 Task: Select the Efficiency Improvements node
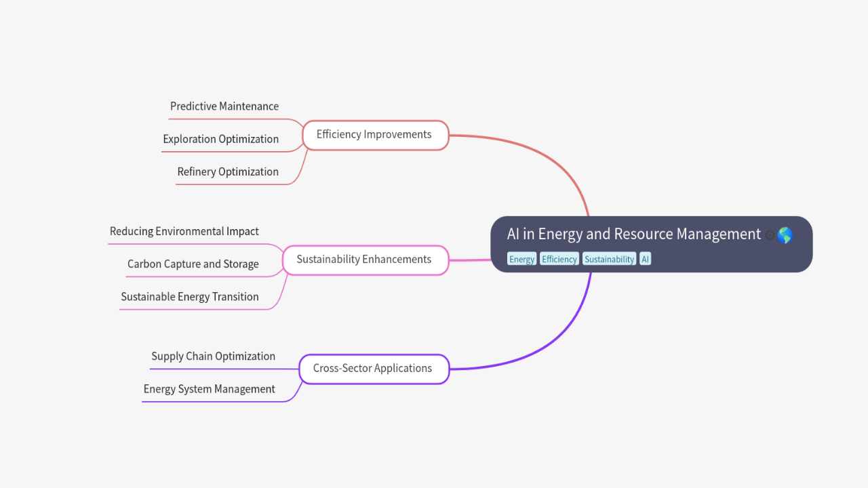tap(374, 135)
